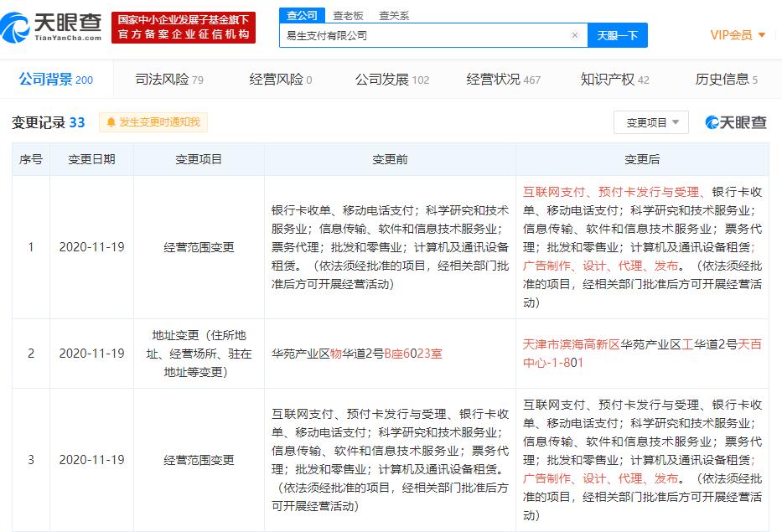Open the 知识产权 42 tab
Screen dimensions: 782x532
click(614, 79)
